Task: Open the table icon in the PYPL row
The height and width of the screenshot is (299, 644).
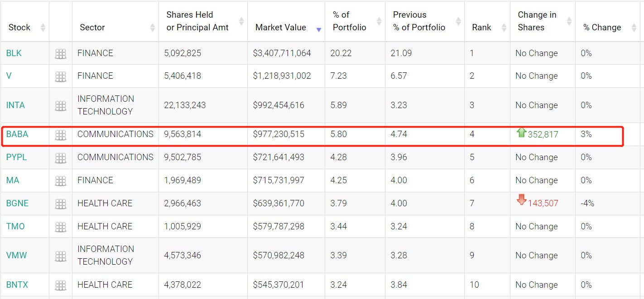Action: [60, 158]
